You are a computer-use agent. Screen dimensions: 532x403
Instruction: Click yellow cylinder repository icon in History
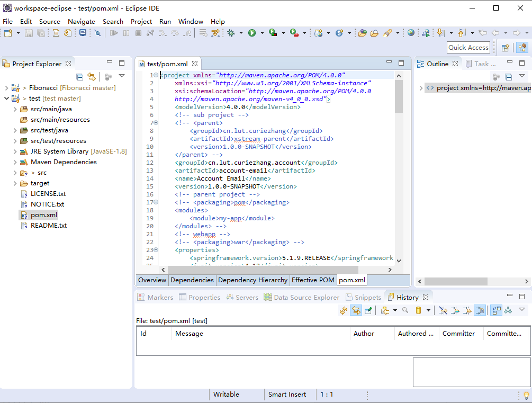coord(418,310)
